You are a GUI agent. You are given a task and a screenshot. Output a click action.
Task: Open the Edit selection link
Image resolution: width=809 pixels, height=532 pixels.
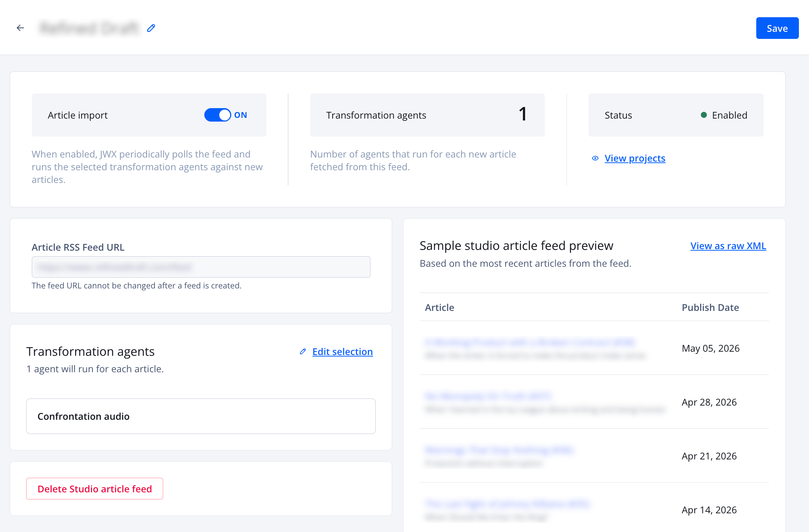342,352
